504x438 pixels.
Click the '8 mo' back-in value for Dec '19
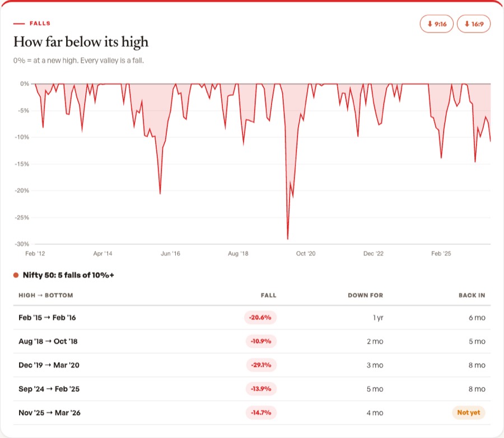[477, 365]
